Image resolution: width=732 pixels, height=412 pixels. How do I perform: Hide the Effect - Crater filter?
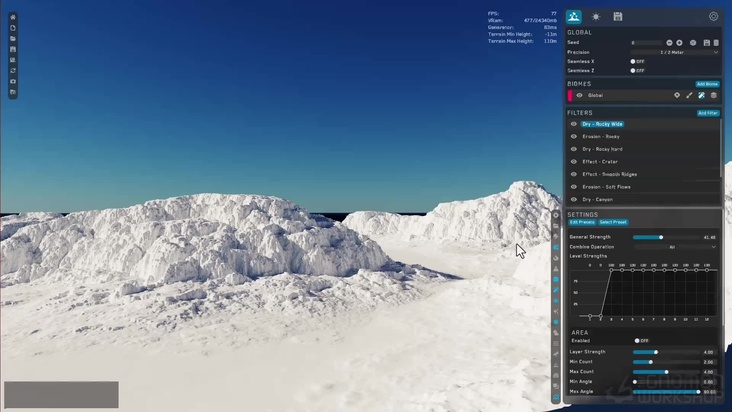pyautogui.click(x=574, y=162)
